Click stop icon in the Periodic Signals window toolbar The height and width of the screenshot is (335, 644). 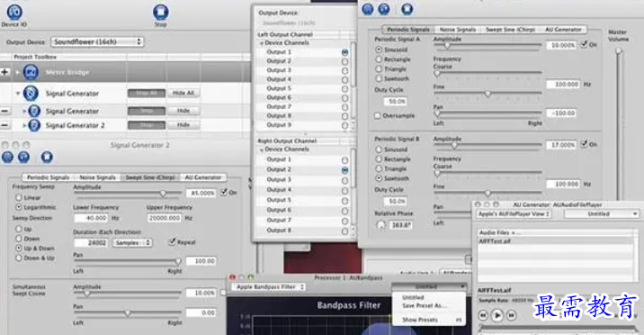[x=407, y=9]
